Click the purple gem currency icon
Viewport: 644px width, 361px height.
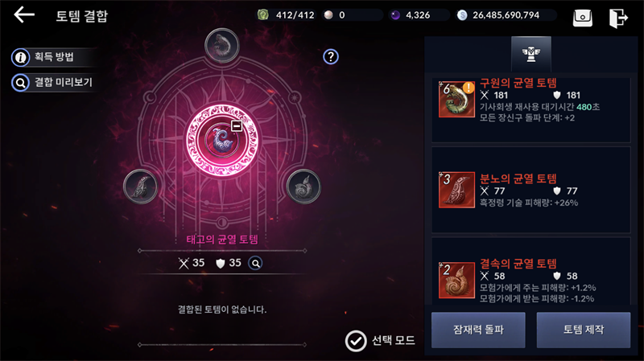coord(395,15)
